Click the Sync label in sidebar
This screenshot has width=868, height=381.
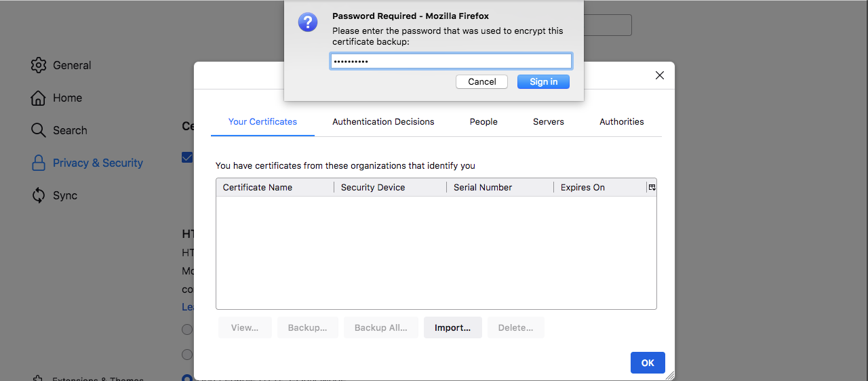click(x=65, y=195)
